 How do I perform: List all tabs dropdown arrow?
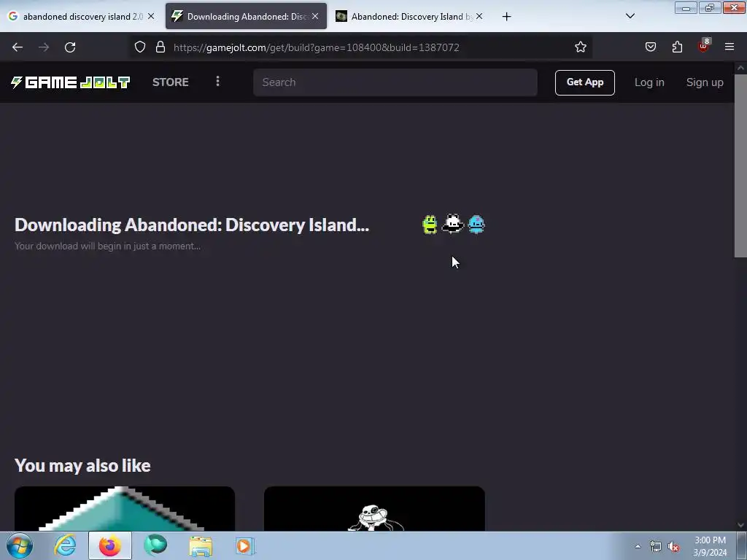tap(630, 16)
